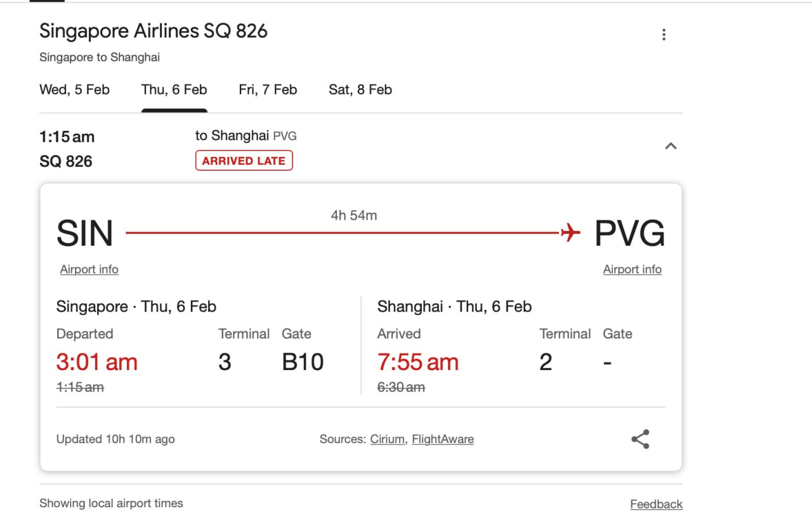Switch to the Fri, 7 Feb tab

[268, 90]
